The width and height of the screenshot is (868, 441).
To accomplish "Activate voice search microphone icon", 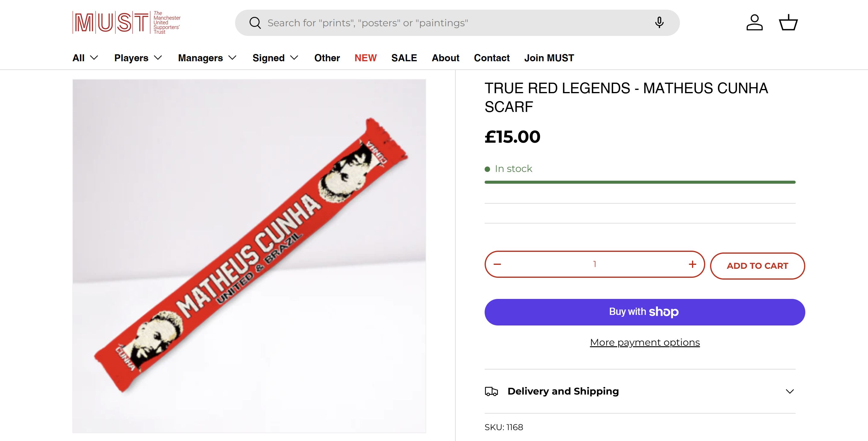I will 659,23.
